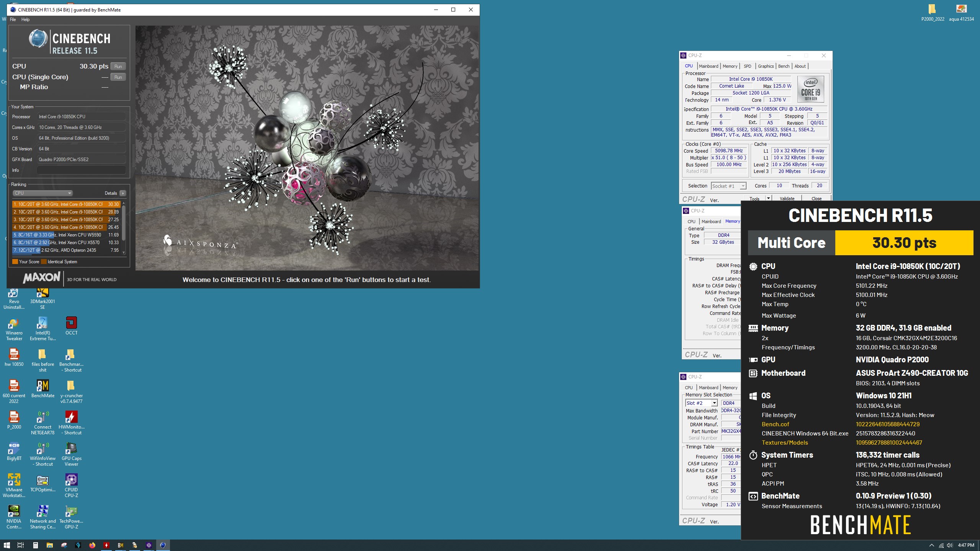Viewport: 980px width, 551px height.
Task: Click the ranking Details arrow button
Action: coord(122,193)
